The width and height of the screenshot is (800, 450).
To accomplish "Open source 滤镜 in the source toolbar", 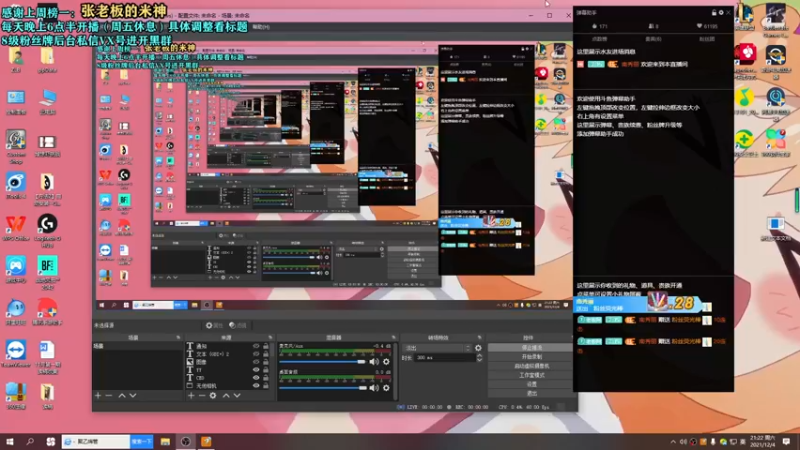I will click(238, 325).
